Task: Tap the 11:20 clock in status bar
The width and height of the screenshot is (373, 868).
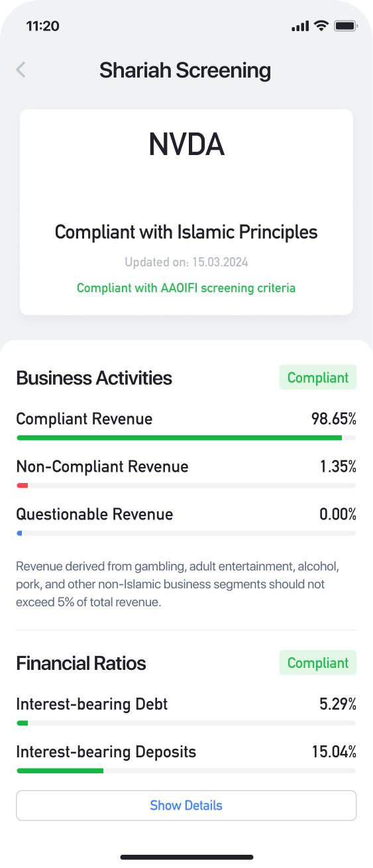Action: coord(42,27)
